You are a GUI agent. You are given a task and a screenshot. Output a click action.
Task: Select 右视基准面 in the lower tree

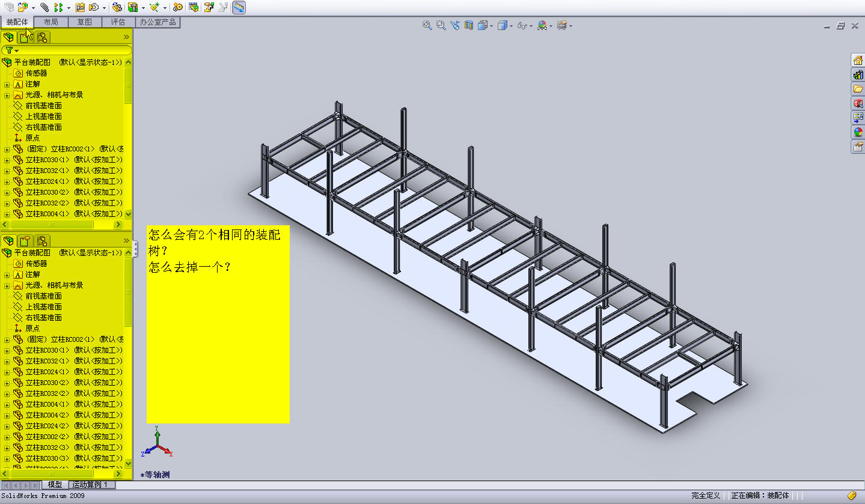(43, 318)
